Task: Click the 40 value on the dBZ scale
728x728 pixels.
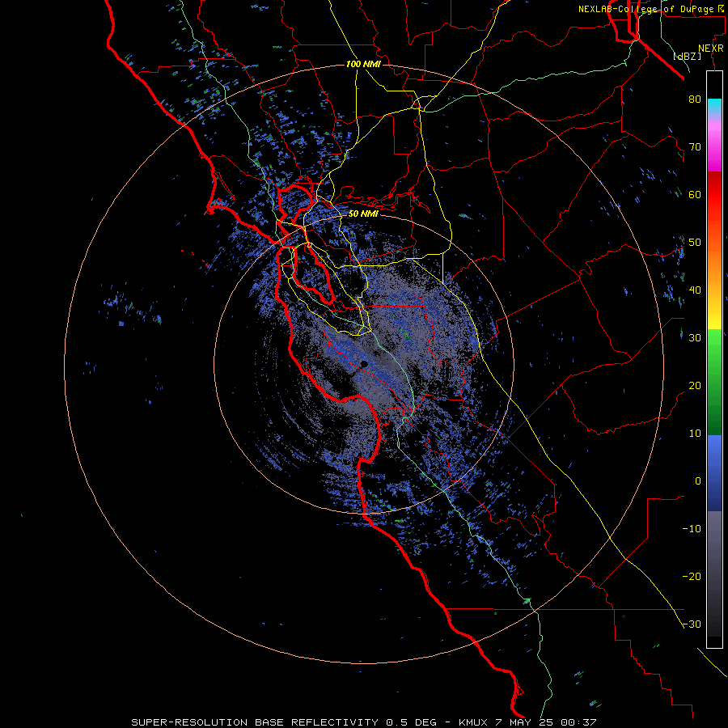Action: click(x=695, y=290)
